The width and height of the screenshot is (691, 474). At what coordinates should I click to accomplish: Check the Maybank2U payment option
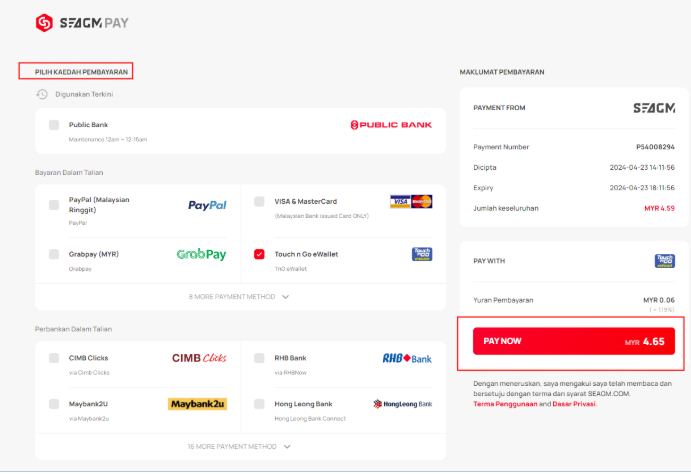point(54,404)
